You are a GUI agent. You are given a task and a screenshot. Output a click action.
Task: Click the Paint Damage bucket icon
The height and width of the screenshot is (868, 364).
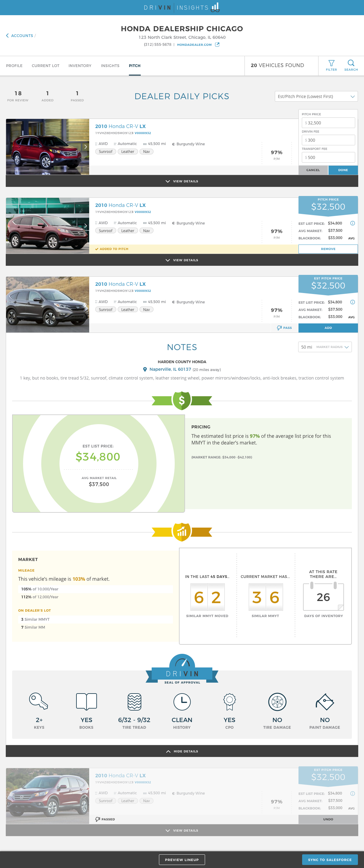tap(325, 701)
